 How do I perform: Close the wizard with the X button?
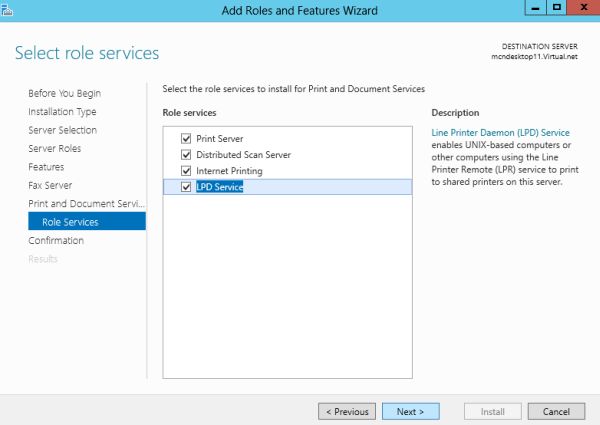click(582, 8)
